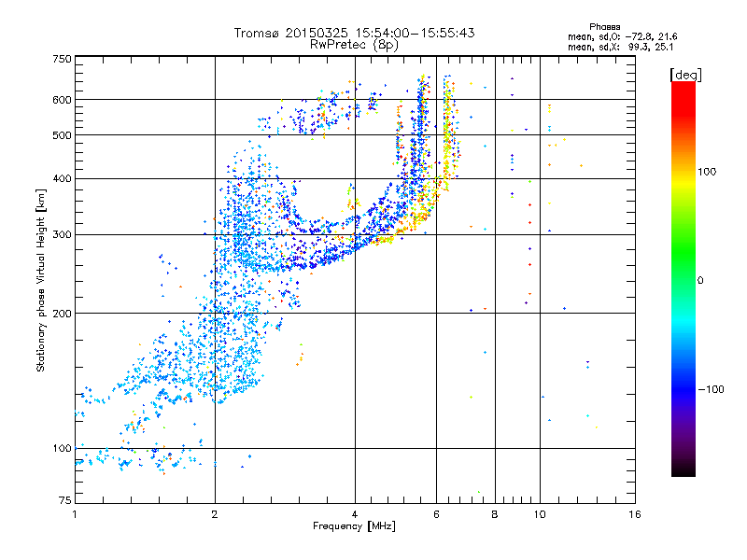The width and height of the screenshot is (747, 560).
Task: Click the '[deg]' colorbar unit label
Action: point(685,75)
